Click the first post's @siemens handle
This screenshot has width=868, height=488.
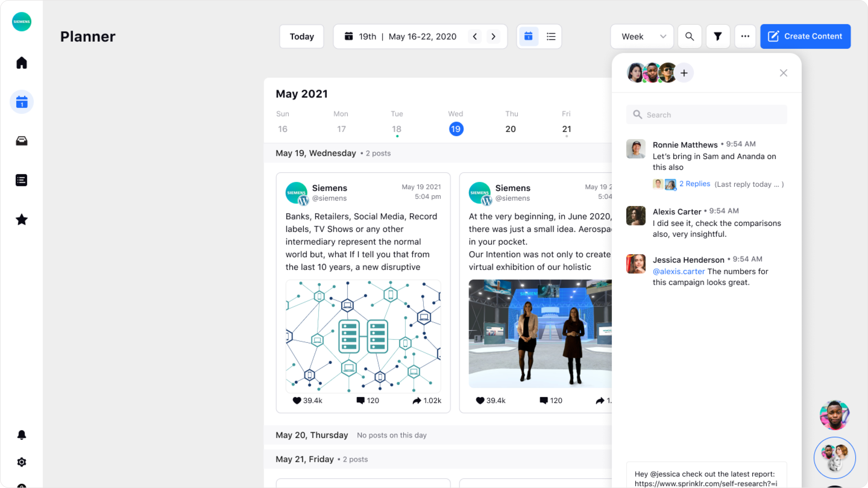[329, 198]
